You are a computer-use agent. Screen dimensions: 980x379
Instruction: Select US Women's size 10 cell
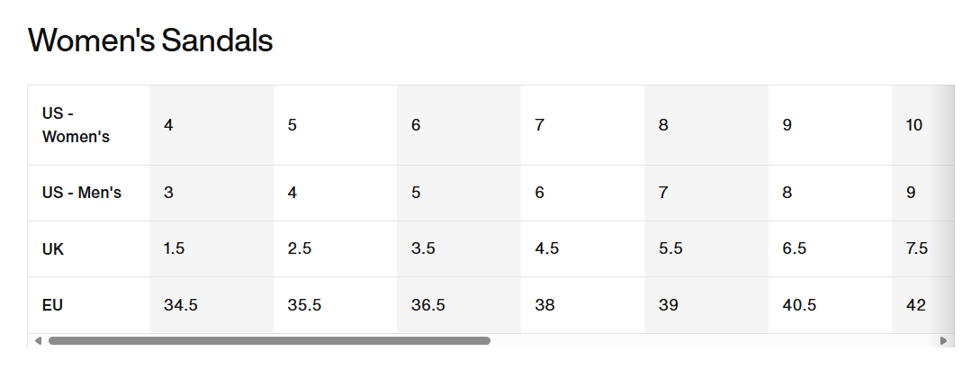pyautogui.click(x=923, y=125)
